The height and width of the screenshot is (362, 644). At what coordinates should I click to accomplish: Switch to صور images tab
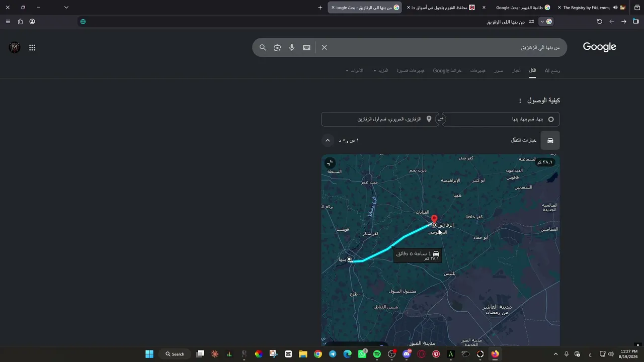(499, 70)
